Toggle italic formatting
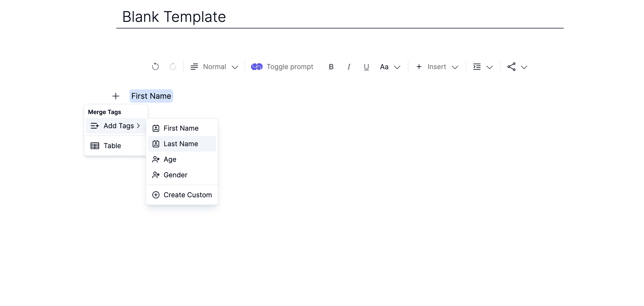The image size is (644, 306). 349,67
